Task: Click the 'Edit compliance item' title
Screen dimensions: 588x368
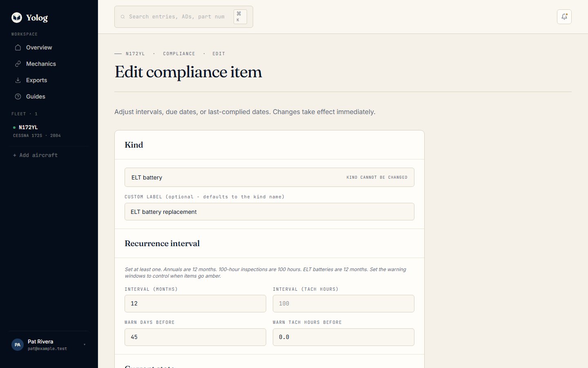Action: pyautogui.click(x=188, y=72)
